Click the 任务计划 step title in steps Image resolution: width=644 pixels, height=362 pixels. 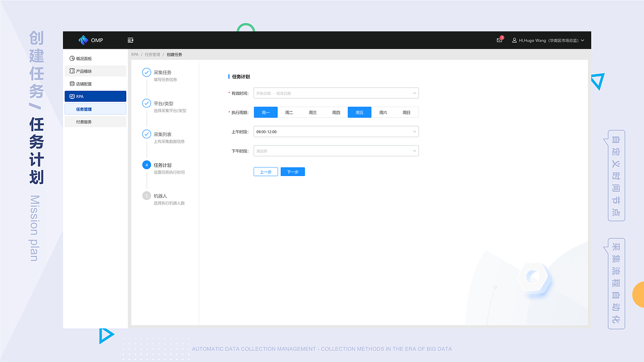click(163, 165)
